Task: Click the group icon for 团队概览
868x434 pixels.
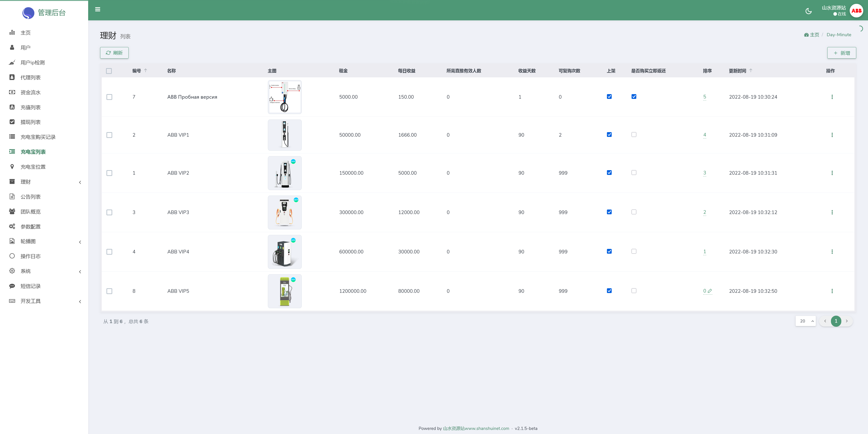Action: [12, 211]
